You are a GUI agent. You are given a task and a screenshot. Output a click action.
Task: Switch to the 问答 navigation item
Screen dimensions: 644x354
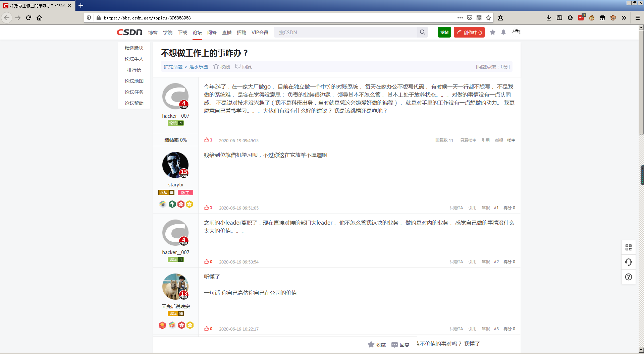point(212,32)
